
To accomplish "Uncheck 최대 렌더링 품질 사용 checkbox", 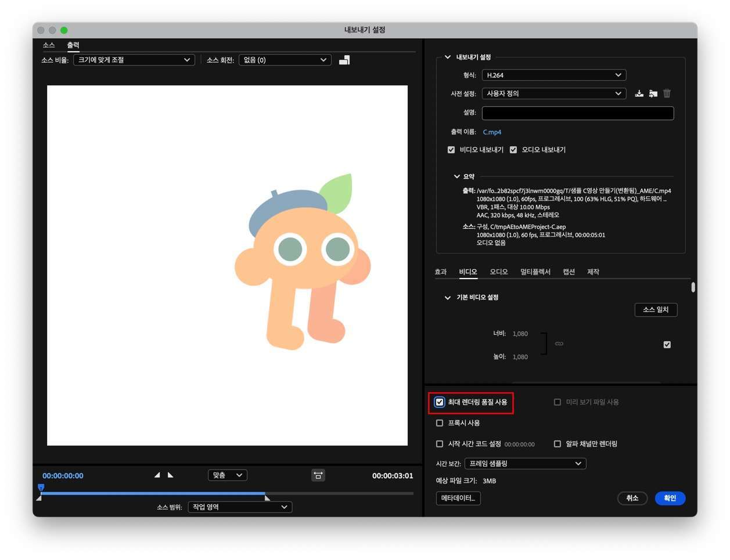I will pos(440,402).
